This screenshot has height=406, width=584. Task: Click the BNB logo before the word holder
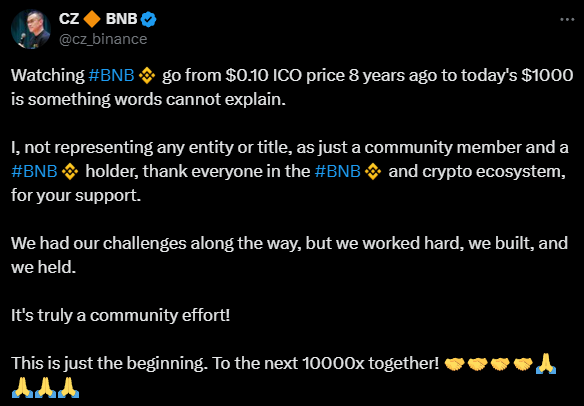click(70, 172)
